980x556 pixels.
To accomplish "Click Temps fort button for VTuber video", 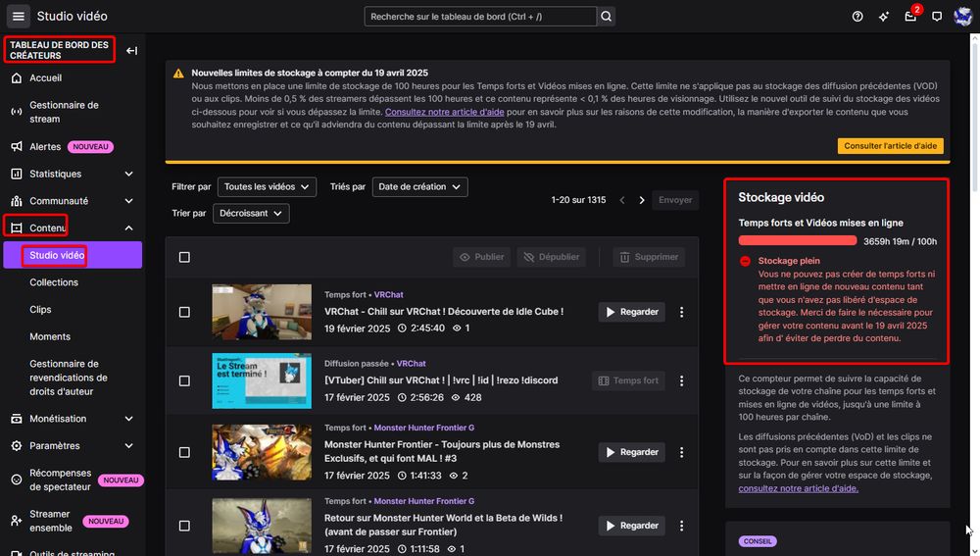I will (x=628, y=380).
